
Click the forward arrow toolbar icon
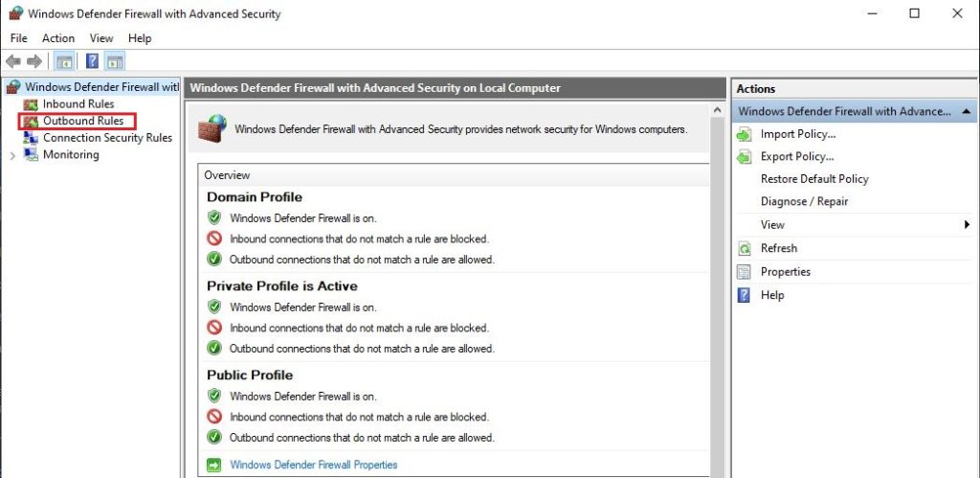pyautogui.click(x=34, y=60)
